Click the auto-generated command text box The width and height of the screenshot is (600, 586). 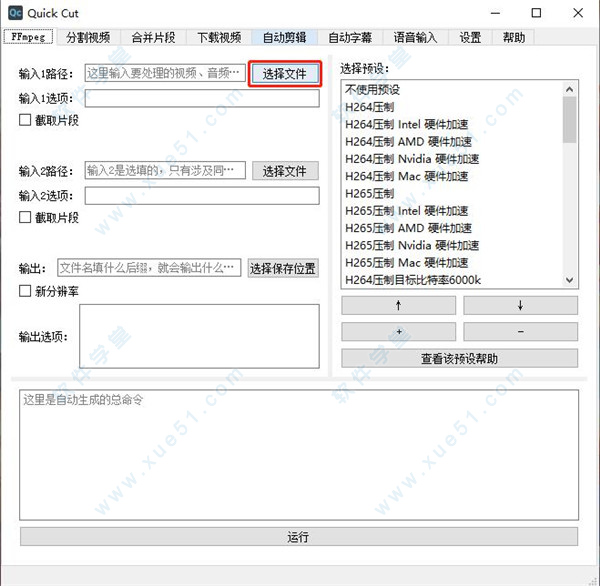click(299, 455)
